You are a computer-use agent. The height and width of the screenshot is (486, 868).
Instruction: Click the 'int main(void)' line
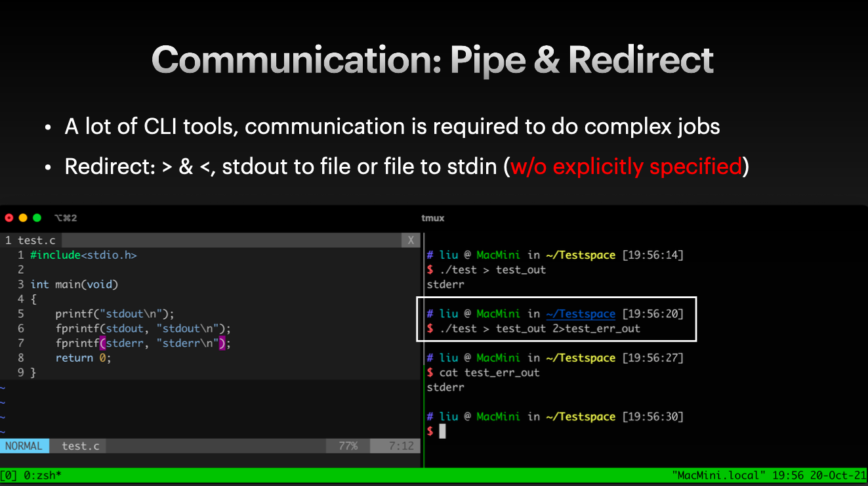point(74,284)
